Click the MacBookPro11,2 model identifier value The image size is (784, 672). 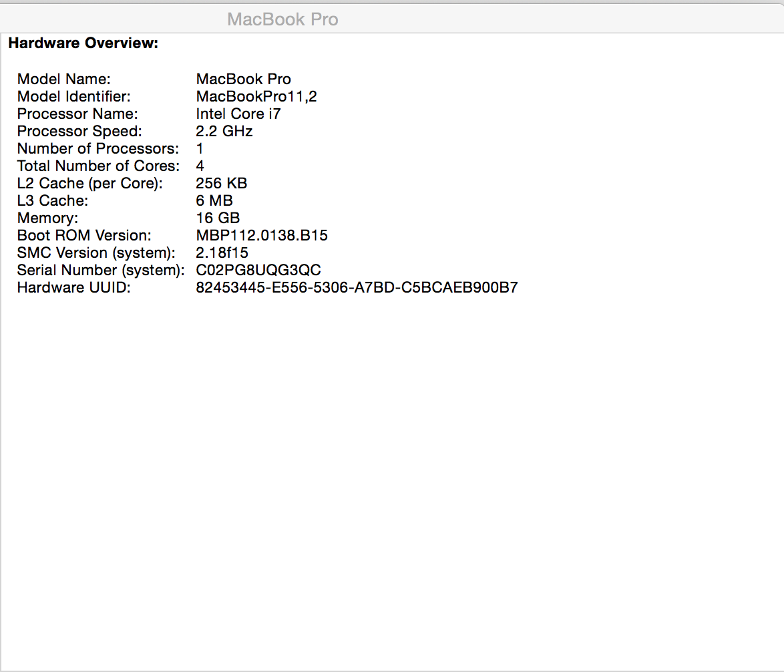(x=256, y=97)
